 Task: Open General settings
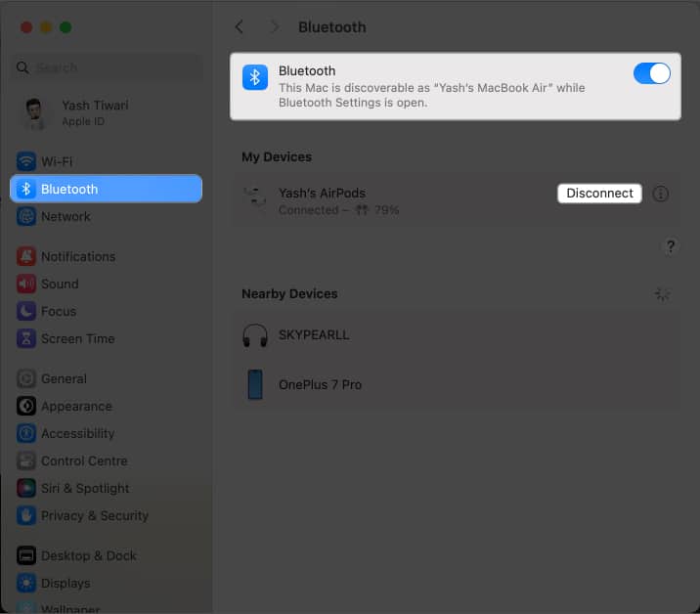tap(107, 378)
